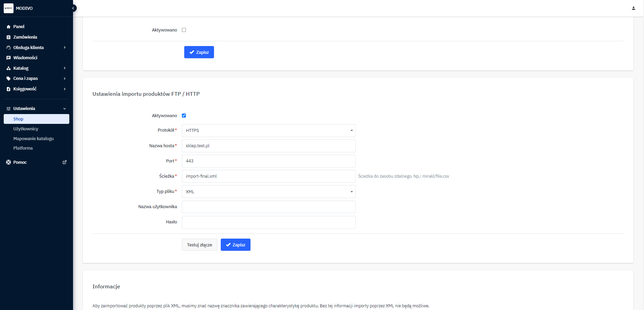Screen dimensions: 644x310
Task: Enable the upper Aktywowano checkbox
Action: (x=184, y=30)
